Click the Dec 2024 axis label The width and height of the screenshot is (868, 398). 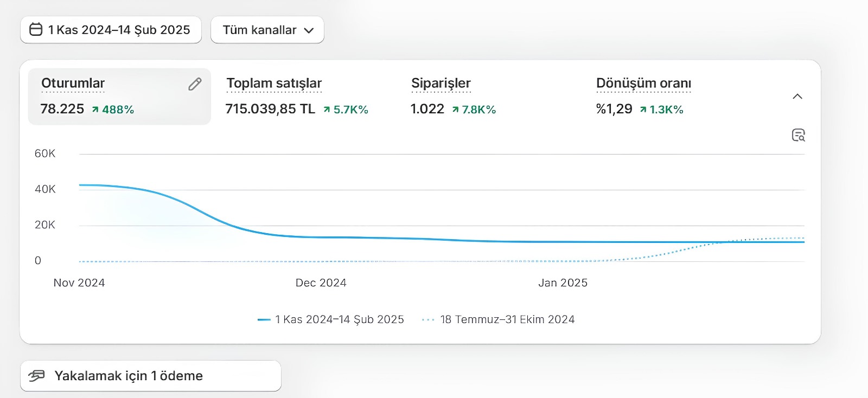pyautogui.click(x=321, y=283)
